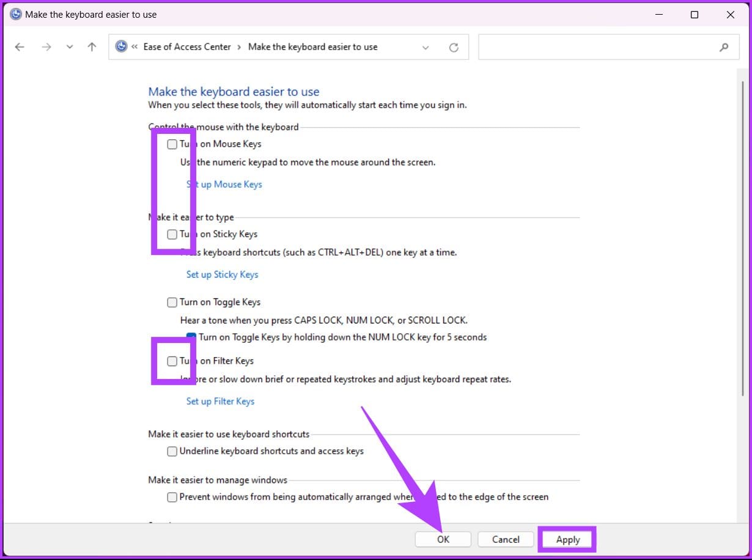Click the text Make it easier to use keyboard shortcuts
Viewport: 752px width, 560px height.
click(229, 434)
